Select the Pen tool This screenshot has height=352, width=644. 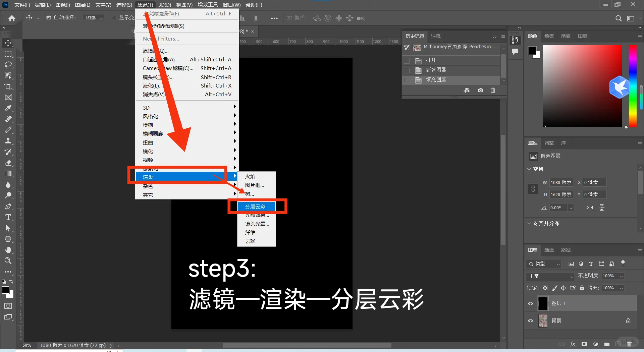coord(8,207)
